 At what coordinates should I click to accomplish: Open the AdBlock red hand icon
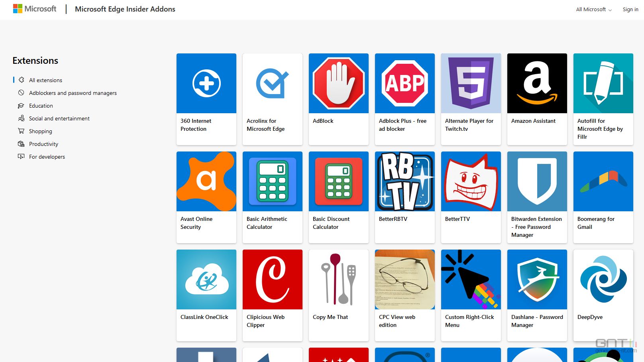[339, 83]
